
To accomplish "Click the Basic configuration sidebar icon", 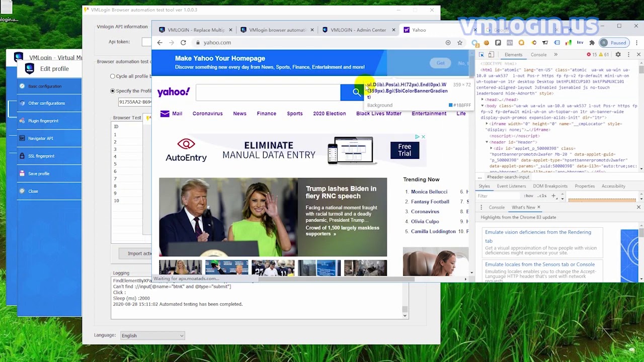I will [x=22, y=86].
